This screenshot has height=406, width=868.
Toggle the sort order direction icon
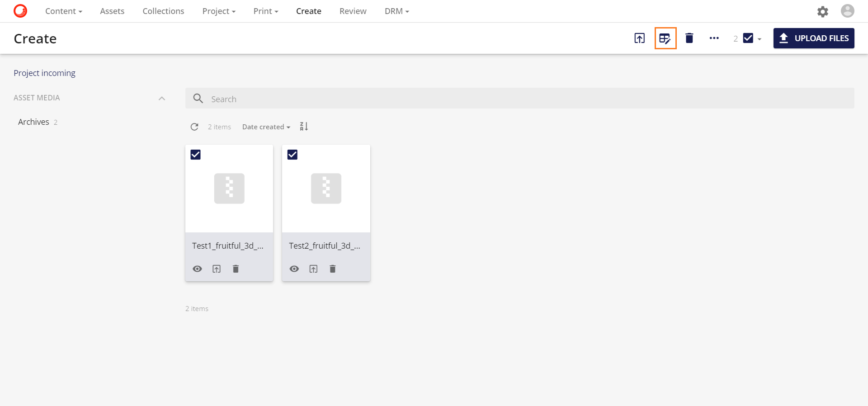point(304,127)
